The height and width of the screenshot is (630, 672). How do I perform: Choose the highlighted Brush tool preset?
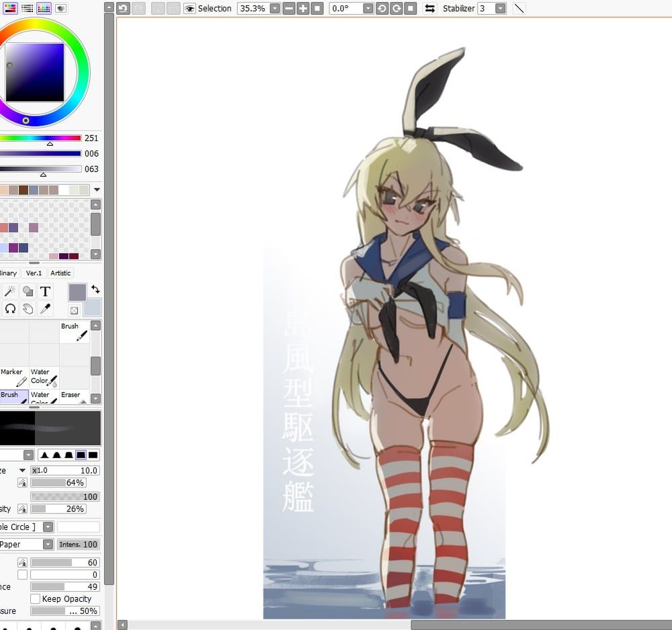[x=14, y=397]
